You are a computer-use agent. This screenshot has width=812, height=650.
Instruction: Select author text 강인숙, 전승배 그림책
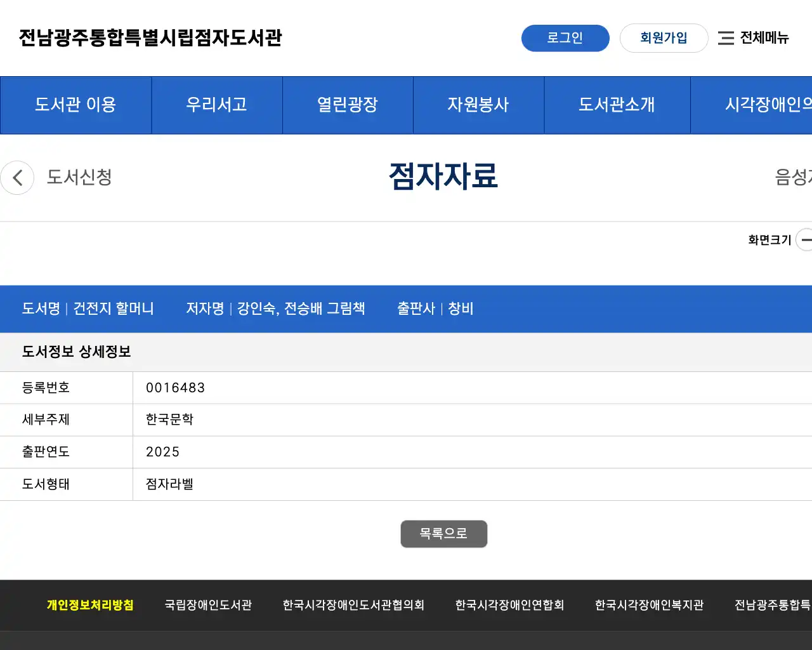[x=301, y=308]
